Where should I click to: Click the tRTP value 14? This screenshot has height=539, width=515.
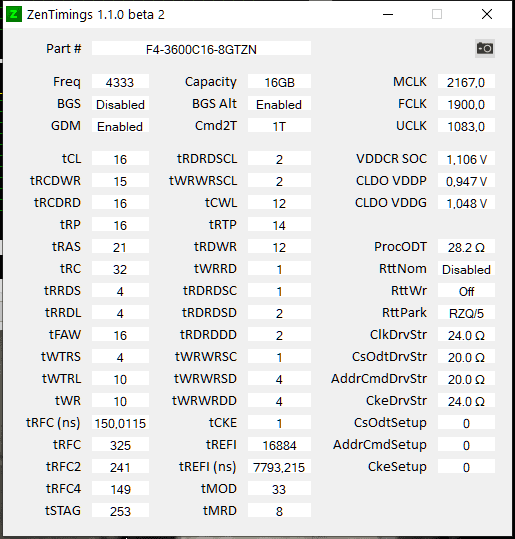point(279,224)
